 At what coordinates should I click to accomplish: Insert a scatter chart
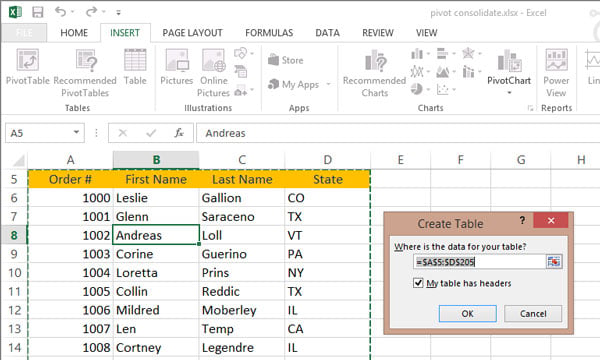click(x=442, y=90)
